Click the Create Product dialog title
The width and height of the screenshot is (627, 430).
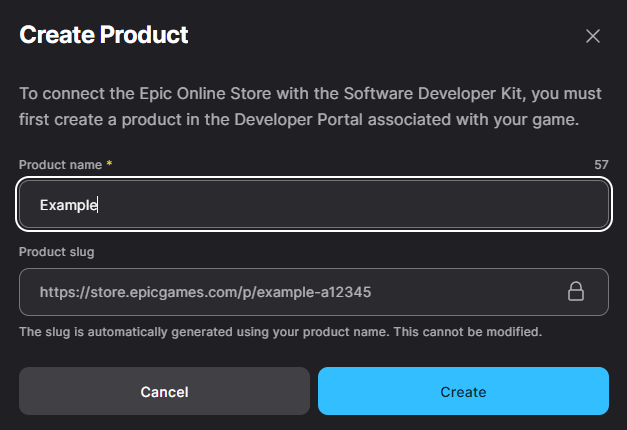coord(104,36)
